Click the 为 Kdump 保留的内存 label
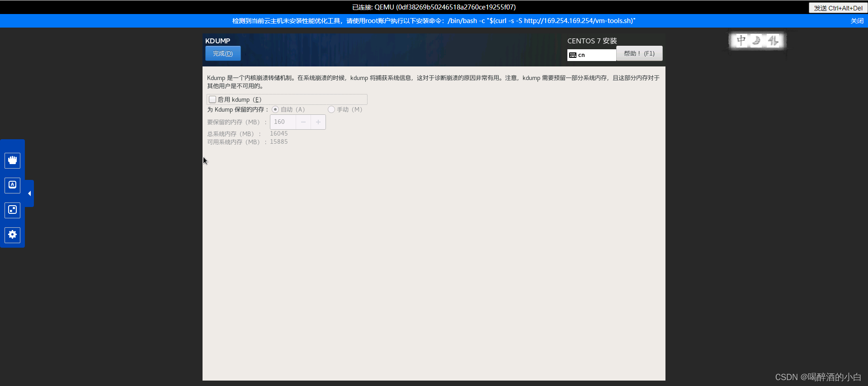The height and width of the screenshot is (386, 868). tap(238, 109)
